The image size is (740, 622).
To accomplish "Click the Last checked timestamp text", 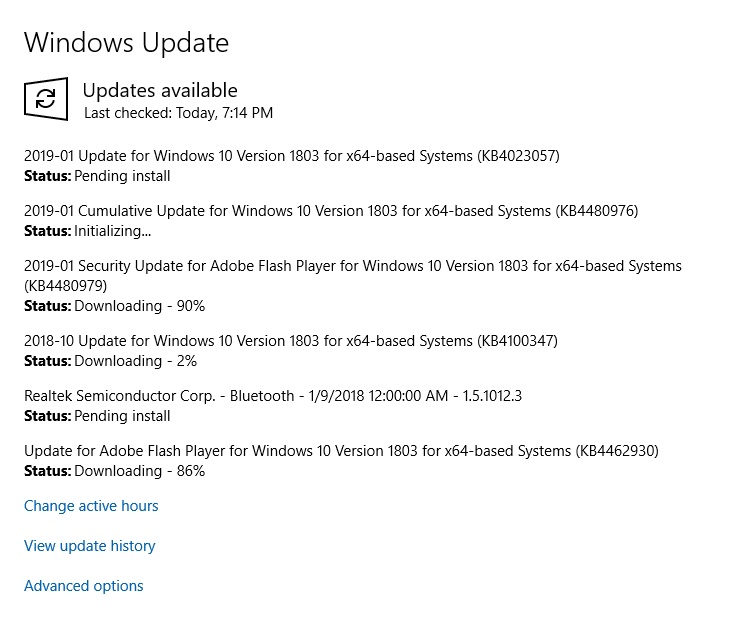I will 178,113.
